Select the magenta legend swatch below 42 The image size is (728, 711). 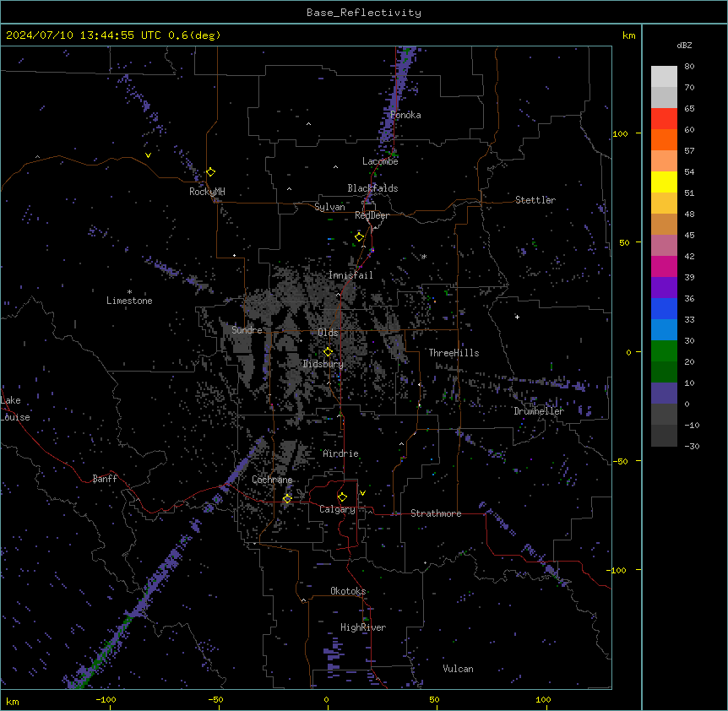click(664, 266)
